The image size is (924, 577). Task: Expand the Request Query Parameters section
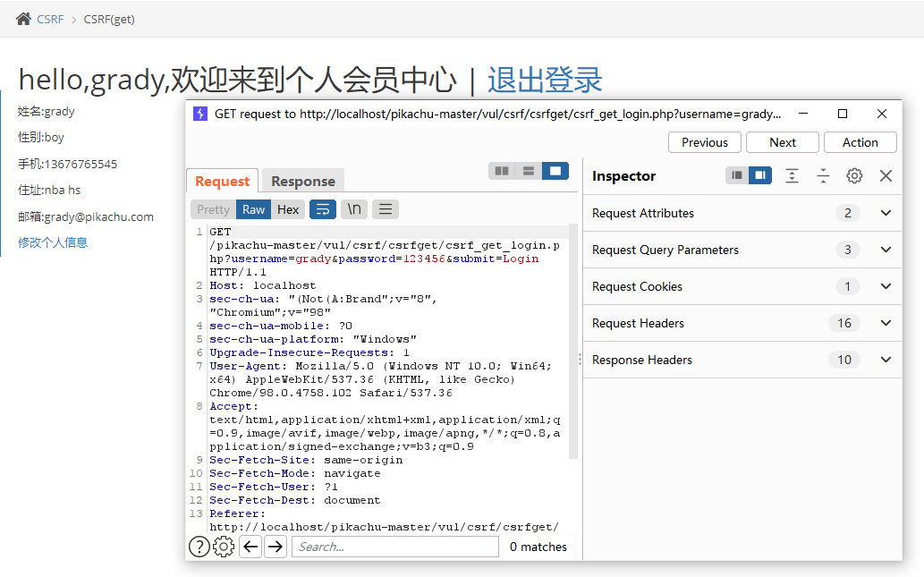886,250
